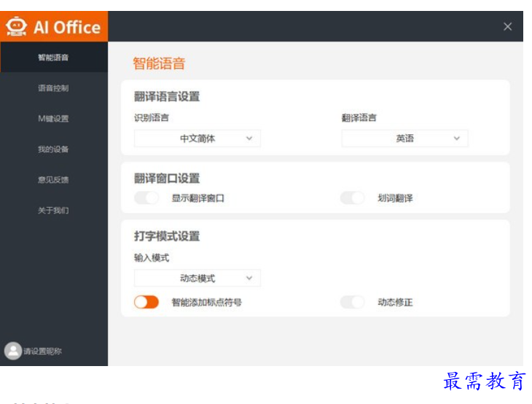Click the AI Office robot logo icon
This screenshot has height=404, width=532.
coord(16,26)
